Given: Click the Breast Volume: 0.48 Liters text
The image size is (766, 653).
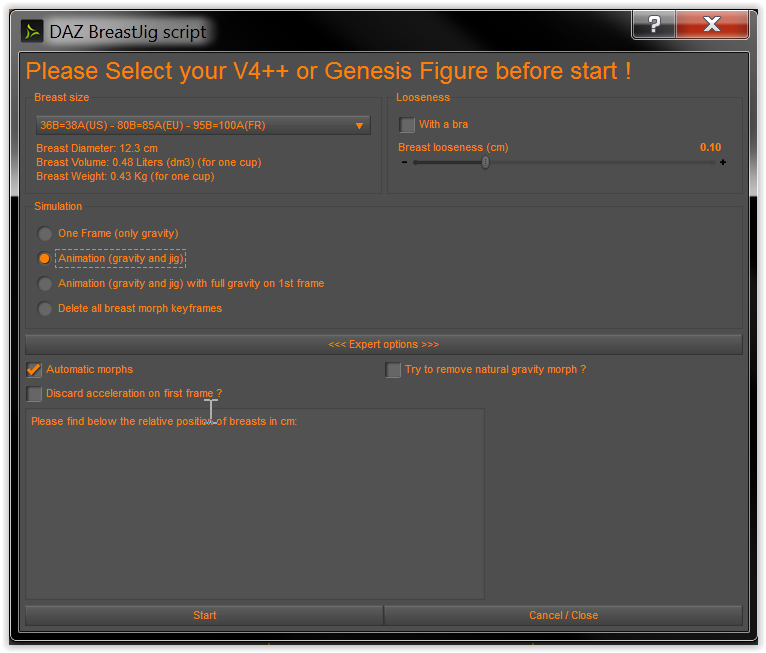Looking at the screenshot, I should 149,162.
